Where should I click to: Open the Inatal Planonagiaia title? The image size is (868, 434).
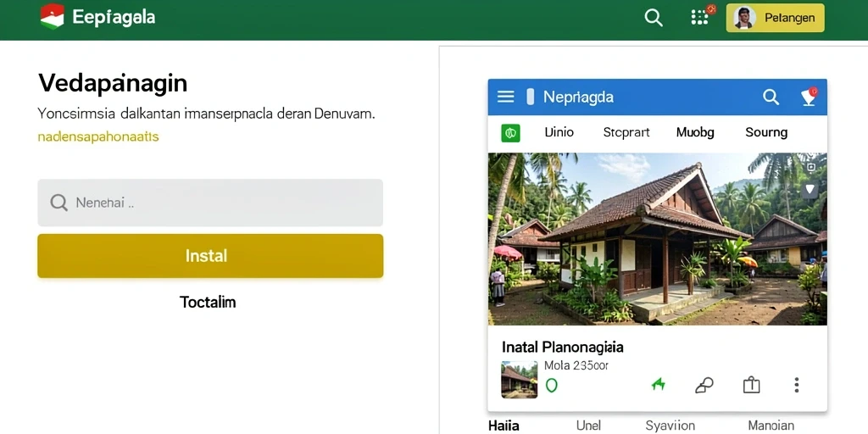pos(563,347)
